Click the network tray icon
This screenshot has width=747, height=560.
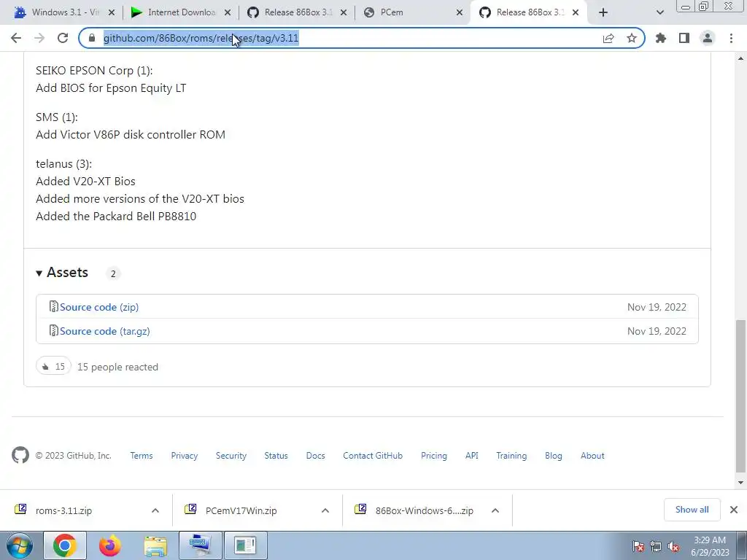[x=656, y=546]
